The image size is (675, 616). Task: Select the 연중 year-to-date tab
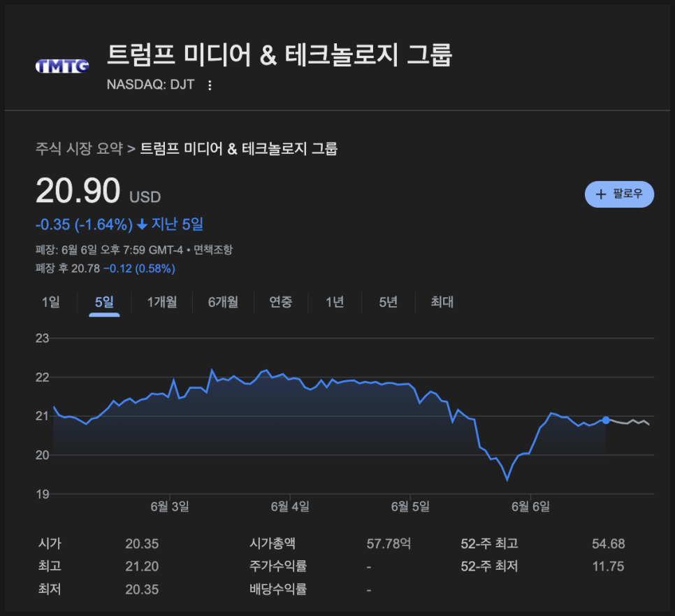tap(281, 302)
